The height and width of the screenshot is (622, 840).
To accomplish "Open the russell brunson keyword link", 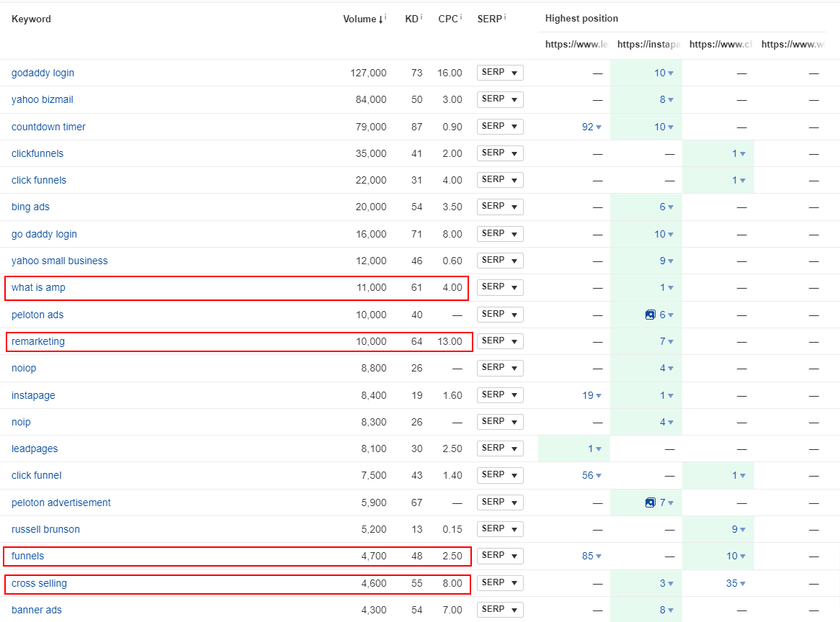I will pos(45,529).
